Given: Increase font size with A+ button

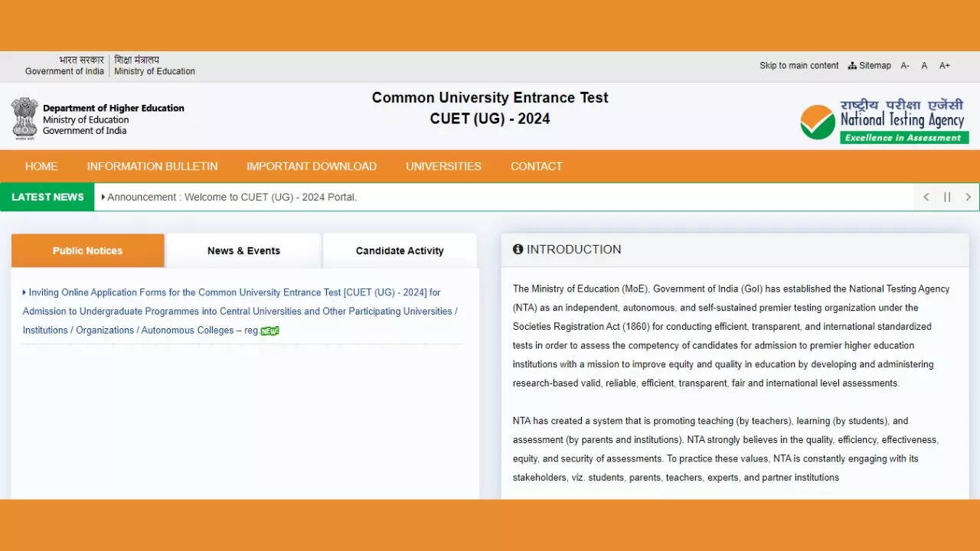Looking at the screenshot, I should [945, 66].
